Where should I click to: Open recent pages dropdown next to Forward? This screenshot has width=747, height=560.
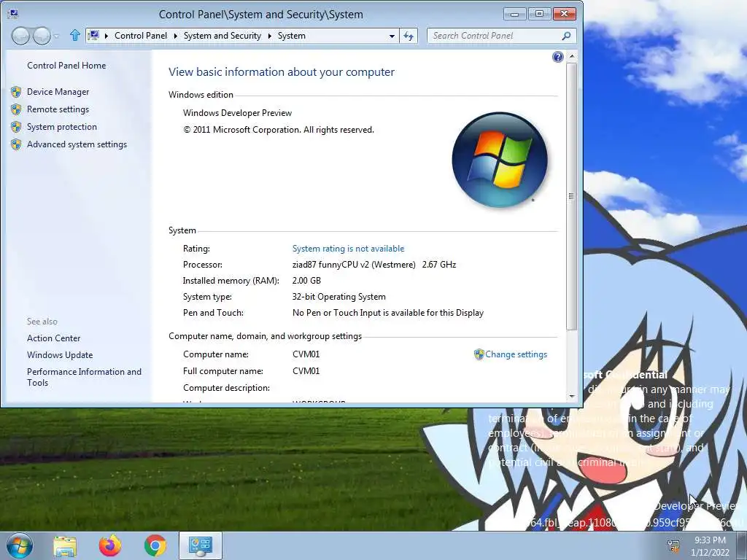[56, 36]
